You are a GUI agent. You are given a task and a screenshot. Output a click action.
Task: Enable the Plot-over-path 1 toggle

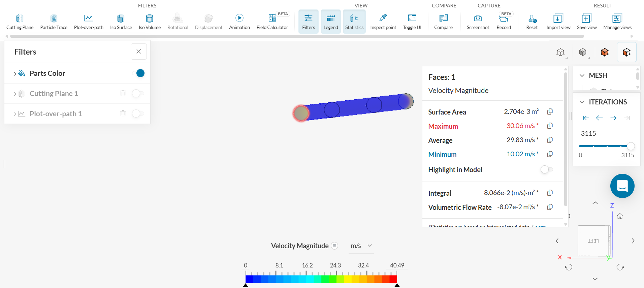pyautogui.click(x=138, y=114)
